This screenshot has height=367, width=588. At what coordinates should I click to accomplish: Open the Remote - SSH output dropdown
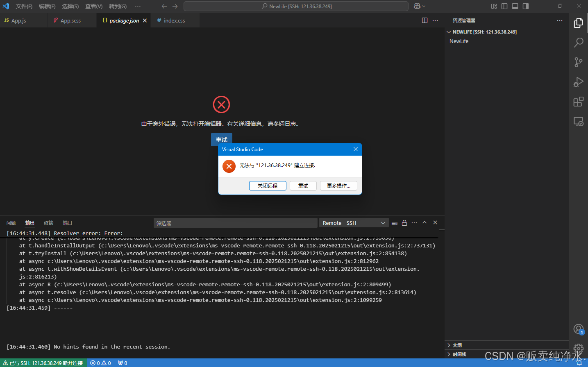point(354,223)
